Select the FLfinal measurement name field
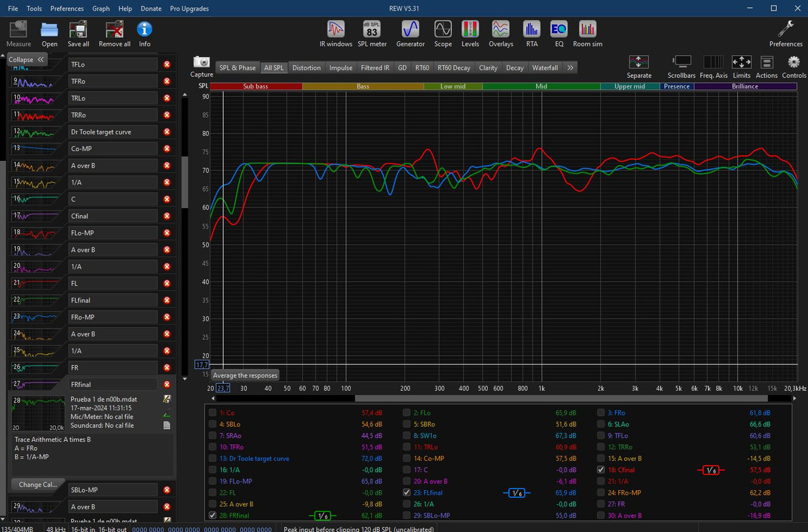 (x=113, y=300)
